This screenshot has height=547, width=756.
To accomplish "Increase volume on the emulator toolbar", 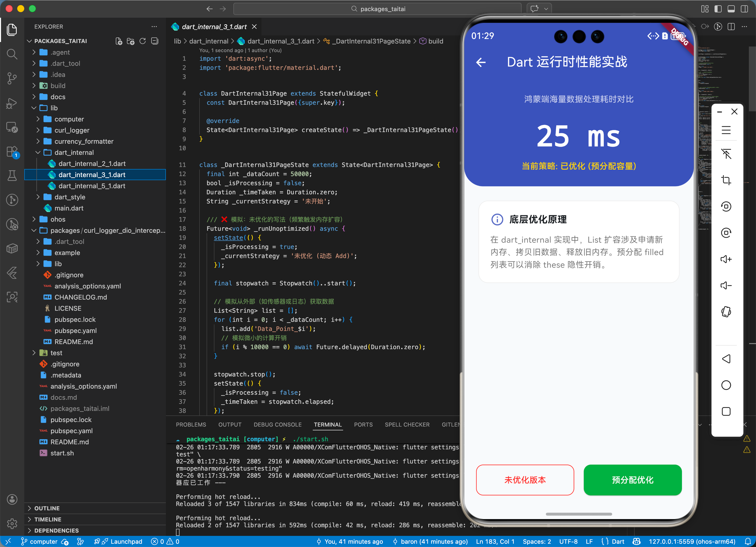I will [x=726, y=259].
